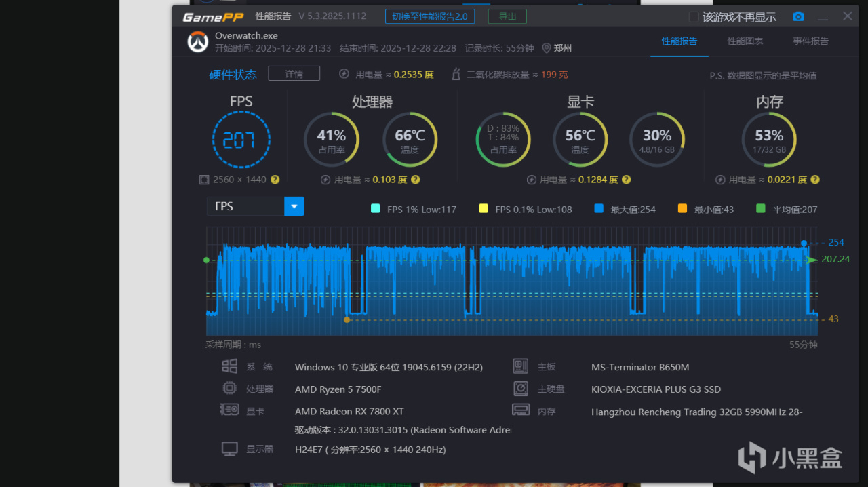This screenshot has height=487, width=868.
Task: Click the blue max 254 marker on chart
Action: [804, 243]
